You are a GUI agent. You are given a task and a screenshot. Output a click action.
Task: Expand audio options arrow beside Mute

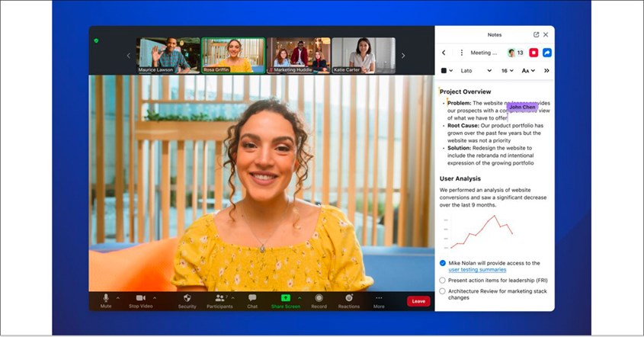[x=118, y=298]
